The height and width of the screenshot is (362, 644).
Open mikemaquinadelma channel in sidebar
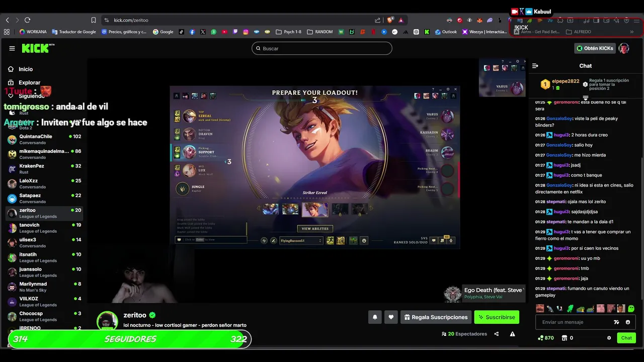pos(44,154)
